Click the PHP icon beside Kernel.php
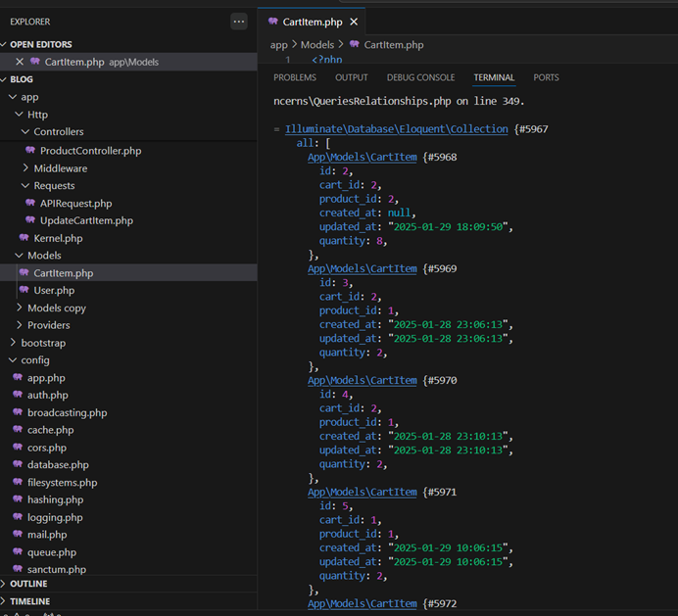The image size is (678, 616). click(x=24, y=238)
